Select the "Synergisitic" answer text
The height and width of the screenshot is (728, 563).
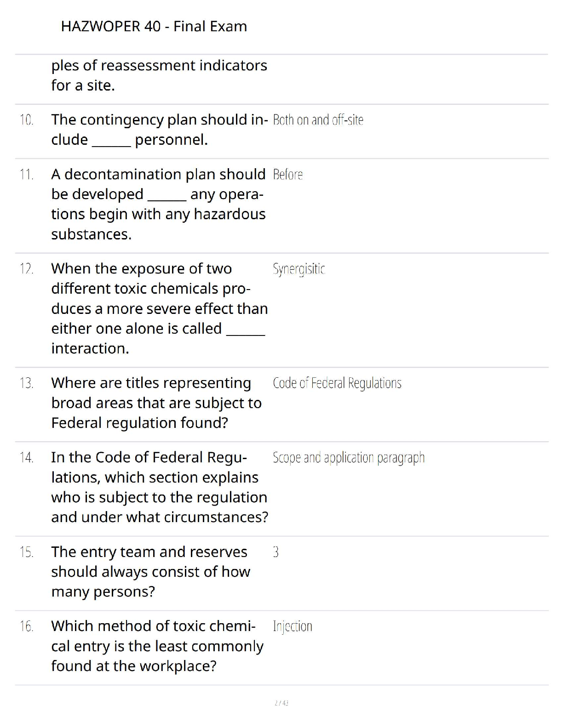tap(299, 269)
